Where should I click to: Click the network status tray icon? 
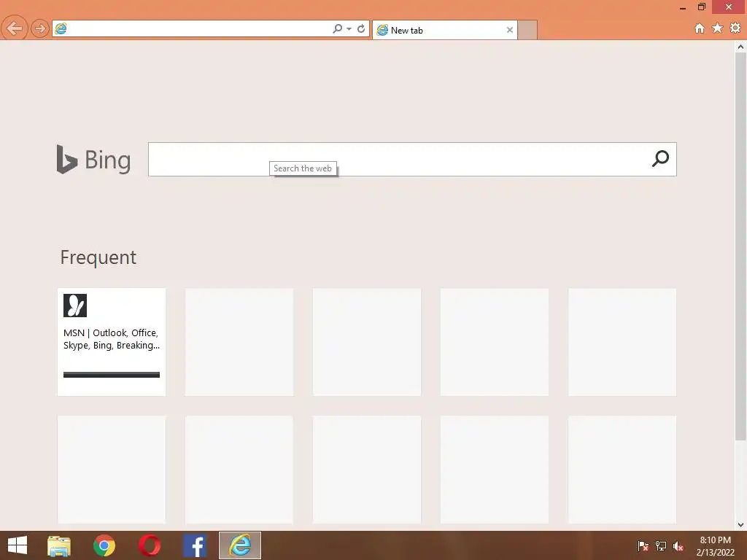point(661,545)
